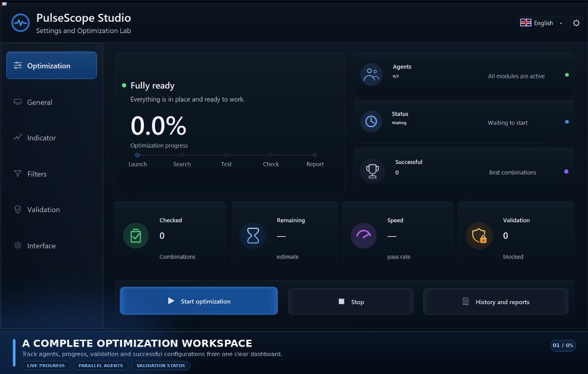
Task: Click the play icon on Start optimization
Action: (171, 301)
